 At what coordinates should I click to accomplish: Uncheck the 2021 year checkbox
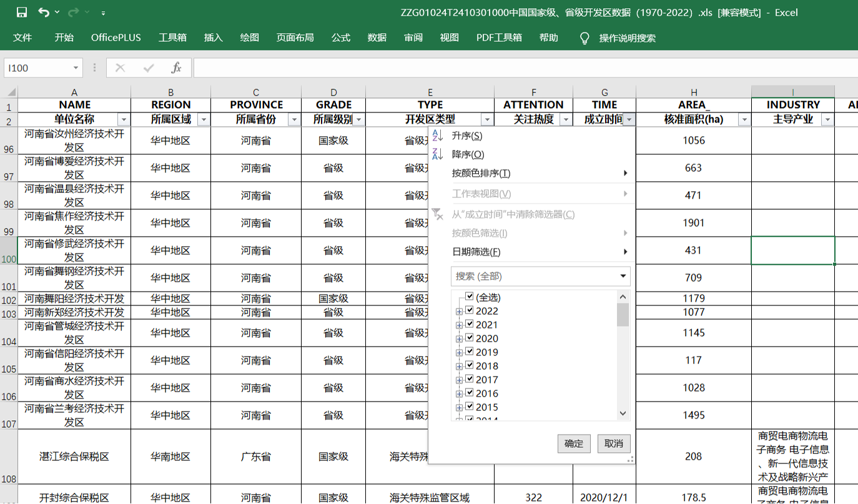470,324
